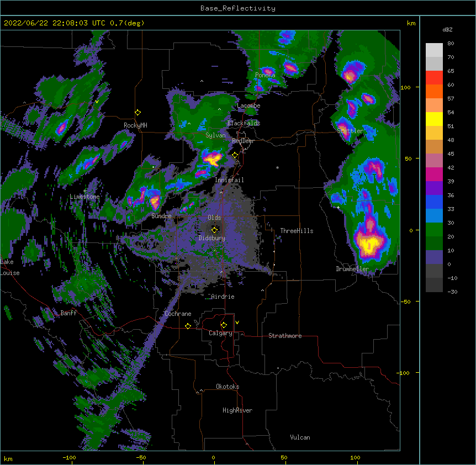Select the Drumheller label

(352, 269)
